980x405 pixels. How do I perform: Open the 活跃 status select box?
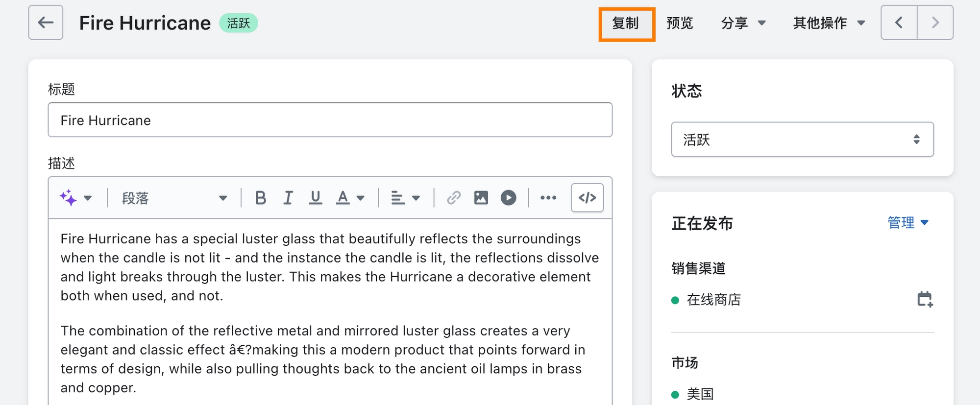(x=803, y=140)
